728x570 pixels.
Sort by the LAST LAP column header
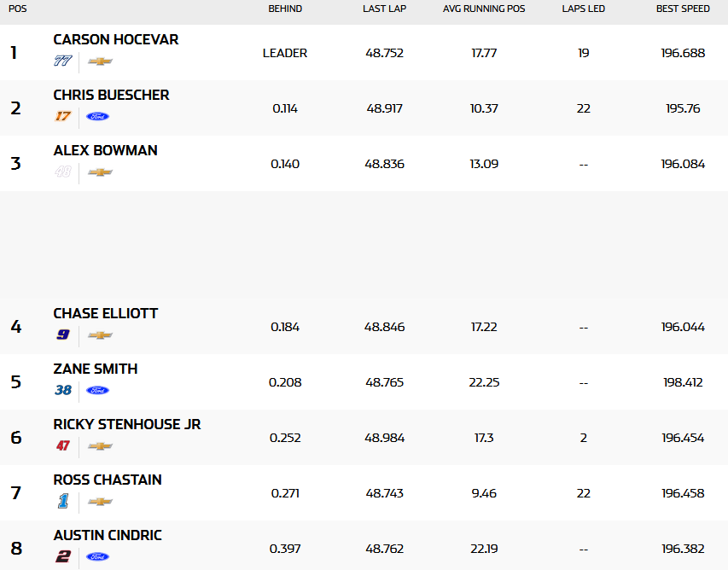tap(384, 9)
